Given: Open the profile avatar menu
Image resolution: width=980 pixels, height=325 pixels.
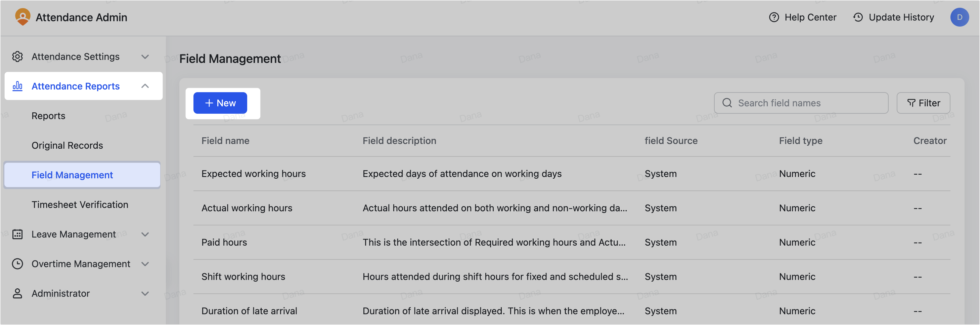Looking at the screenshot, I should 960,17.
